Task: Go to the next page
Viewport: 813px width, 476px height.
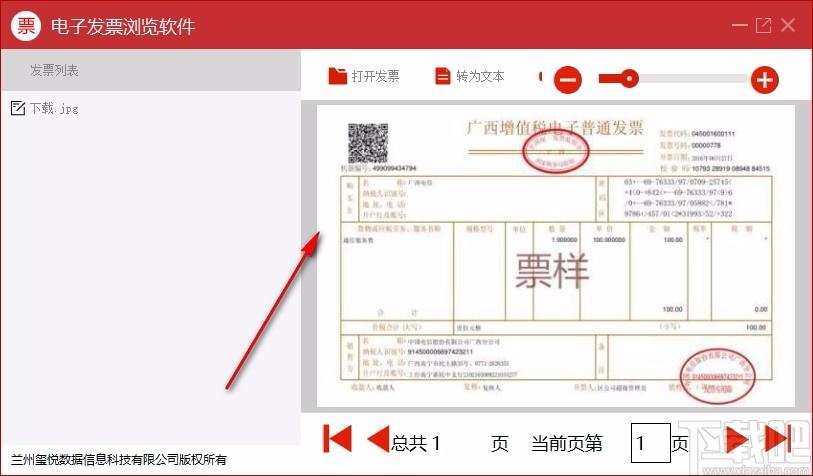Action: pos(737,439)
